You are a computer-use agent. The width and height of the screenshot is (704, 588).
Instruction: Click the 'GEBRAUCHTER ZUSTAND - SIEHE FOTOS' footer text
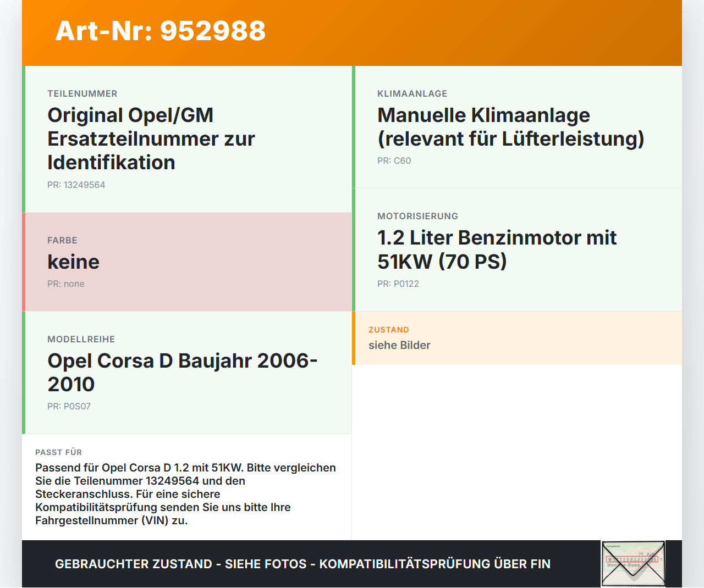tap(302, 564)
